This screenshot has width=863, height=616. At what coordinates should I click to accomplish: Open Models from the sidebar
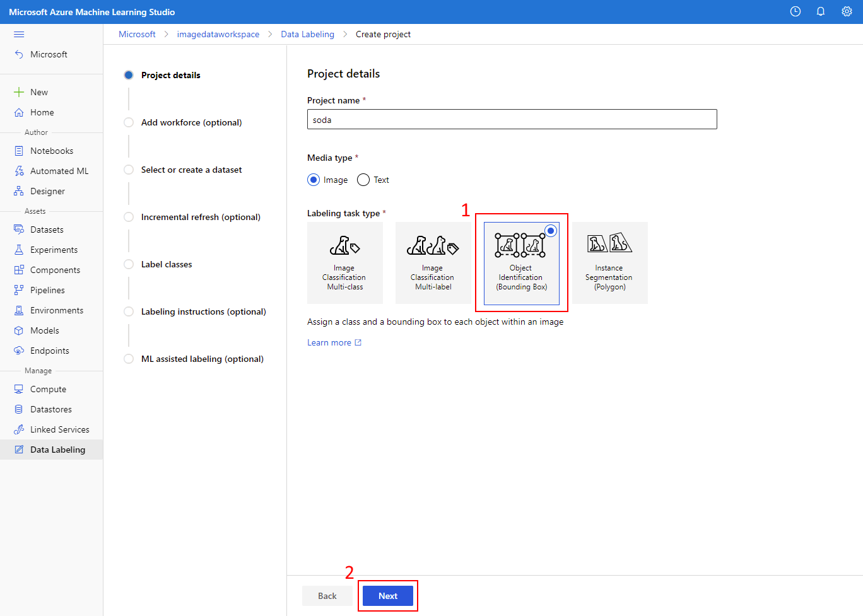point(52,330)
